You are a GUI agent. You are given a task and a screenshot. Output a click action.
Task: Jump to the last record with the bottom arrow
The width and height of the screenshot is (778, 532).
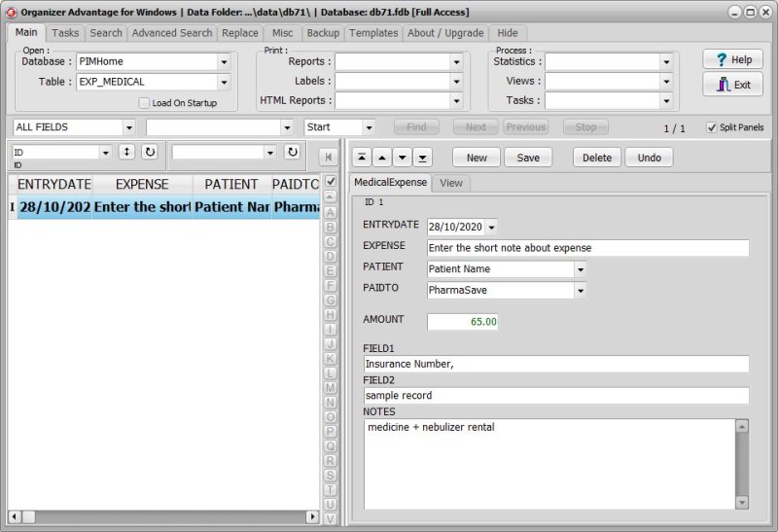[422, 158]
